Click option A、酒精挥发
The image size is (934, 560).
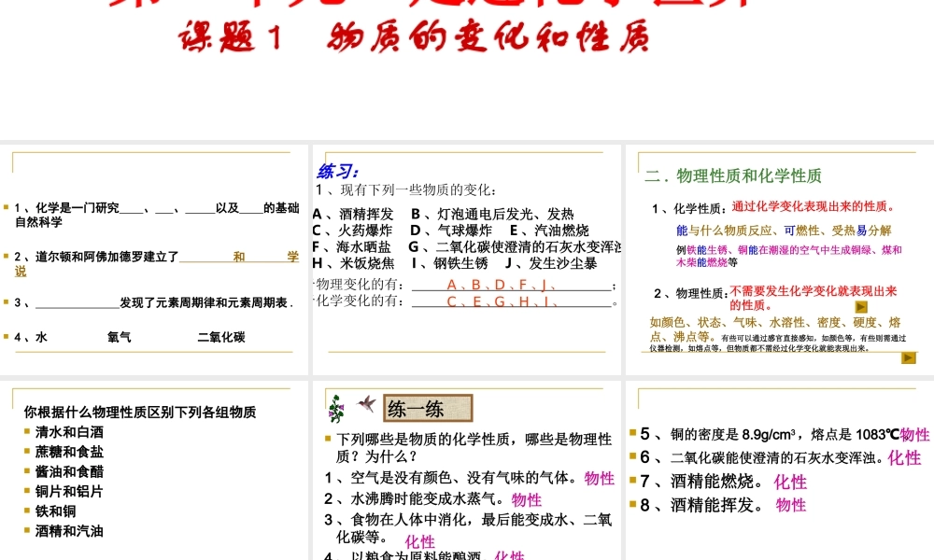353,214
